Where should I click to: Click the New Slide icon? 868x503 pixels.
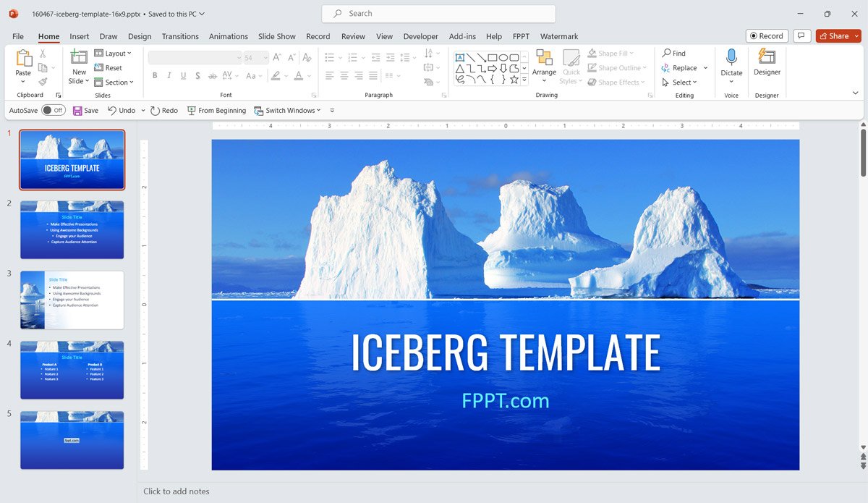[78, 55]
